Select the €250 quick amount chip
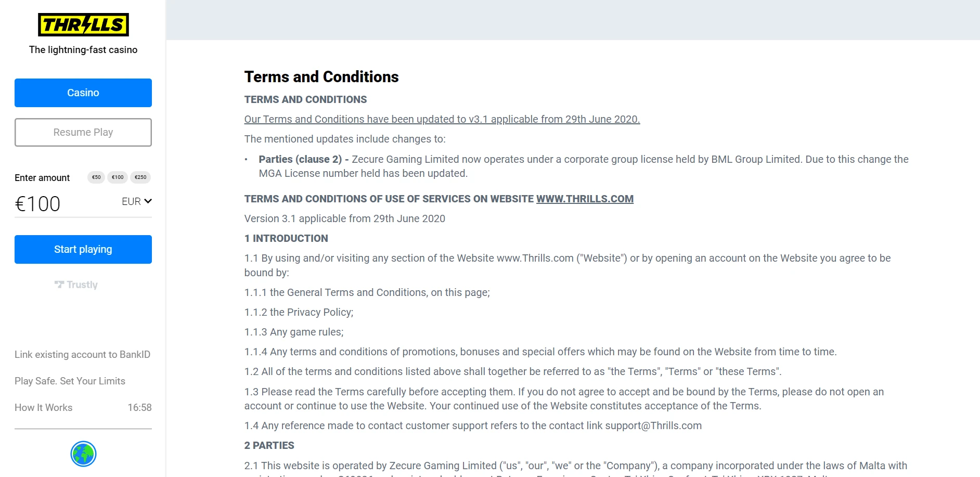 140,177
